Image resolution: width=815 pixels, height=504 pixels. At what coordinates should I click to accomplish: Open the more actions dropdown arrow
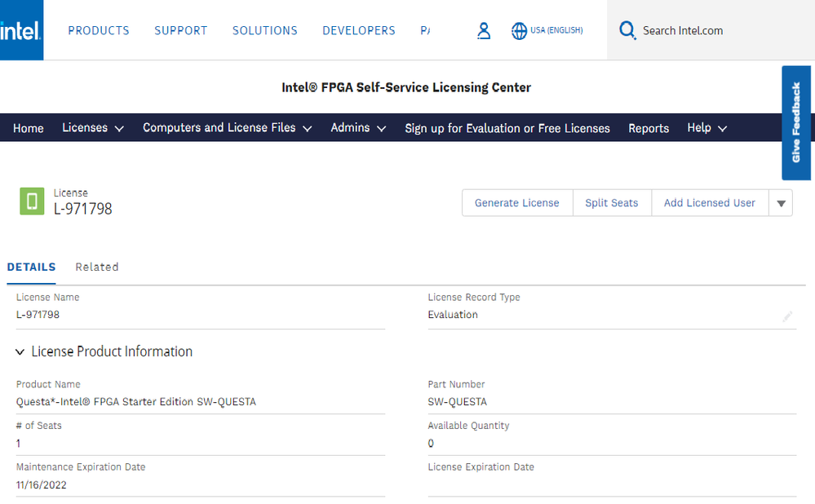pyautogui.click(x=781, y=203)
